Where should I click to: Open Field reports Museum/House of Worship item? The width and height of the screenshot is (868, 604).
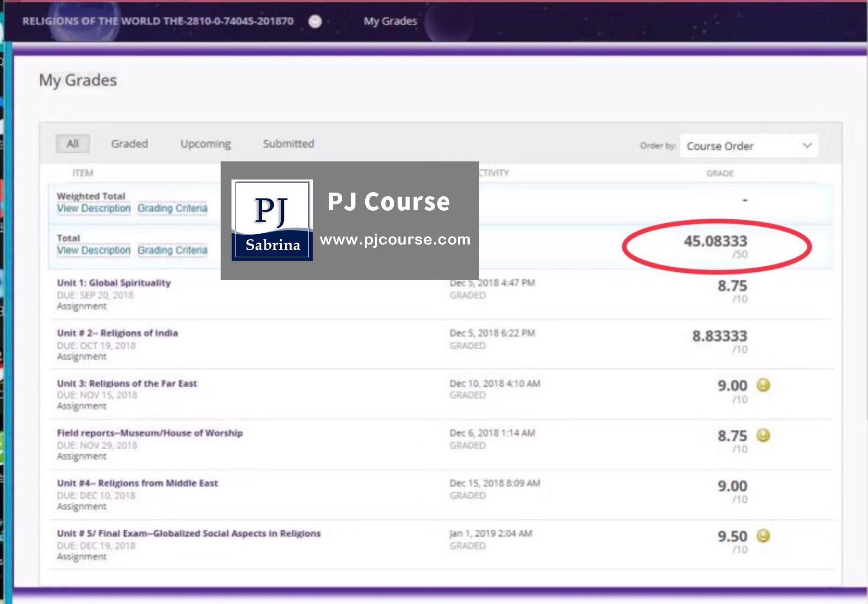pyautogui.click(x=150, y=433)
